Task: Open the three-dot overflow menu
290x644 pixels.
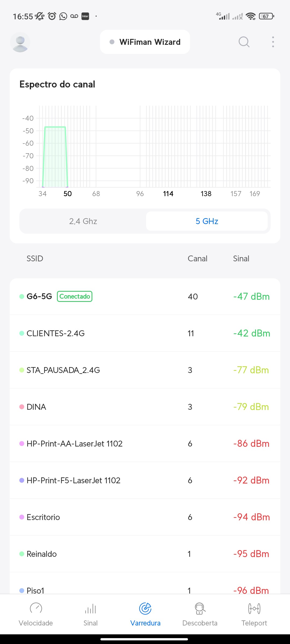Action: click(x=273, y=42)
